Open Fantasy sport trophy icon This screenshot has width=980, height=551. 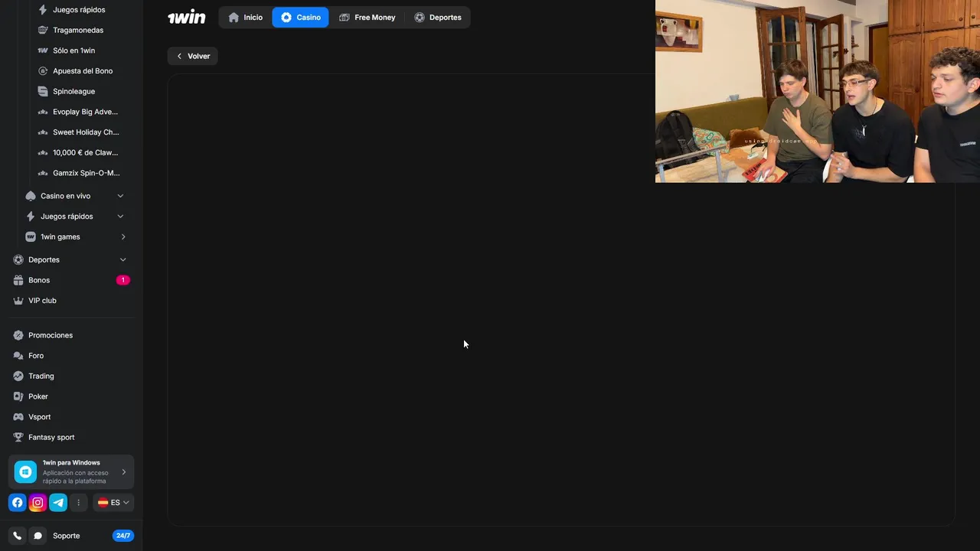tap(18, 437)
